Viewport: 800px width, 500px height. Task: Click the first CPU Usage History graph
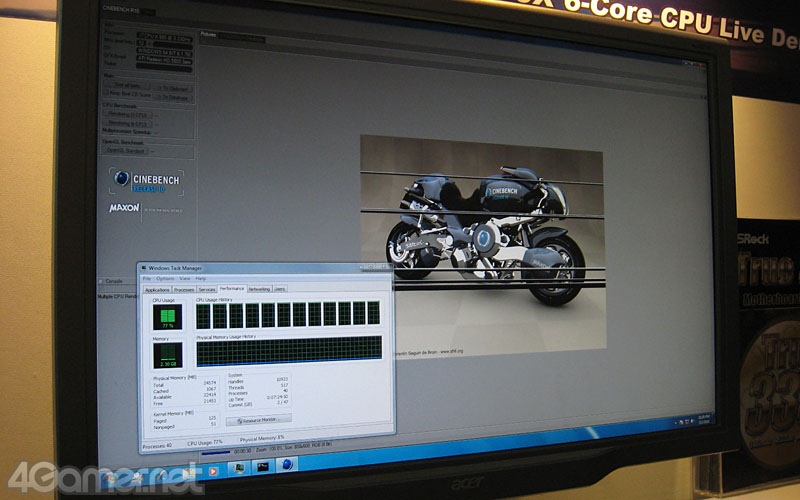tap(203, 316)
